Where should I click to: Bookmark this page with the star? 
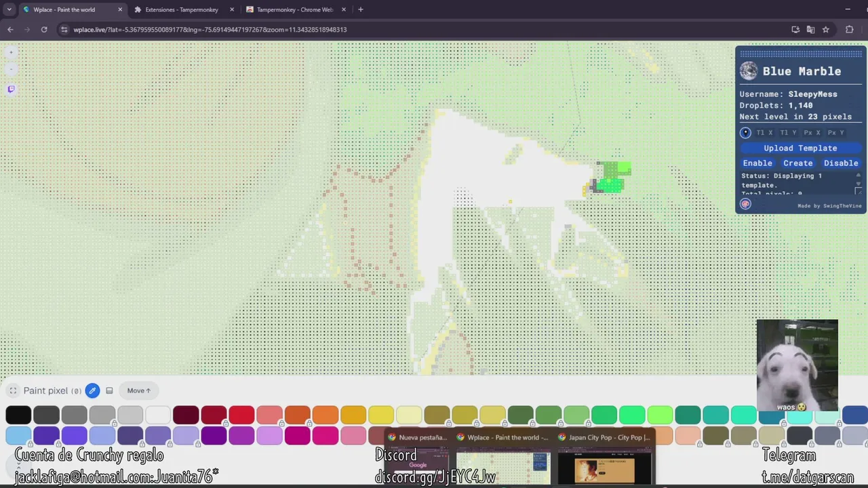[x=825, y=29]
